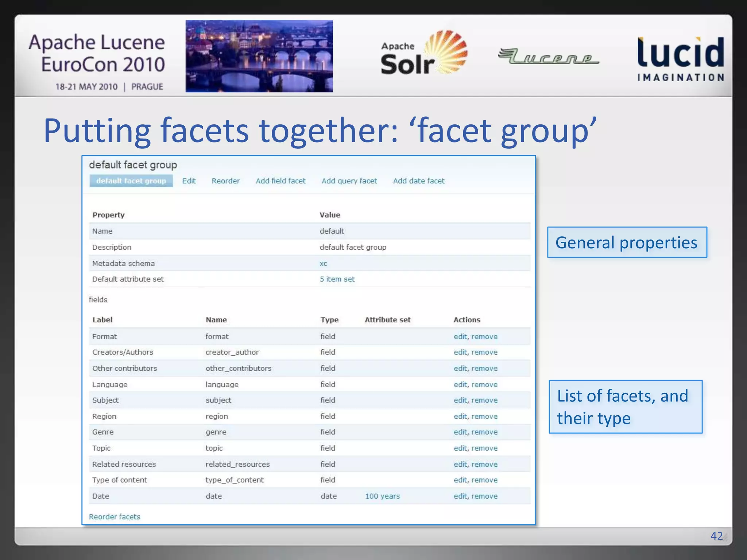747x560 pixels.
Task: Click the 'General properties' callout box
Action: tap(627, 242)
